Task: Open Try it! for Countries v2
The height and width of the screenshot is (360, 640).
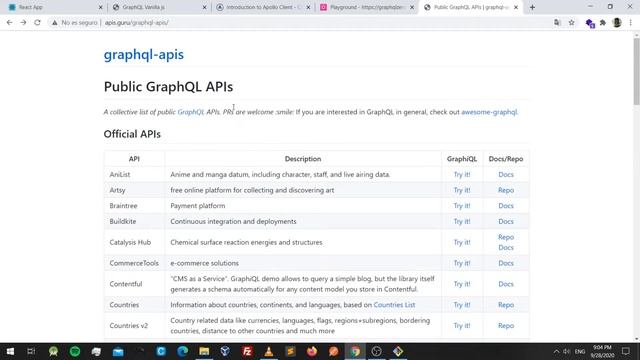Action: pos(462,325)
